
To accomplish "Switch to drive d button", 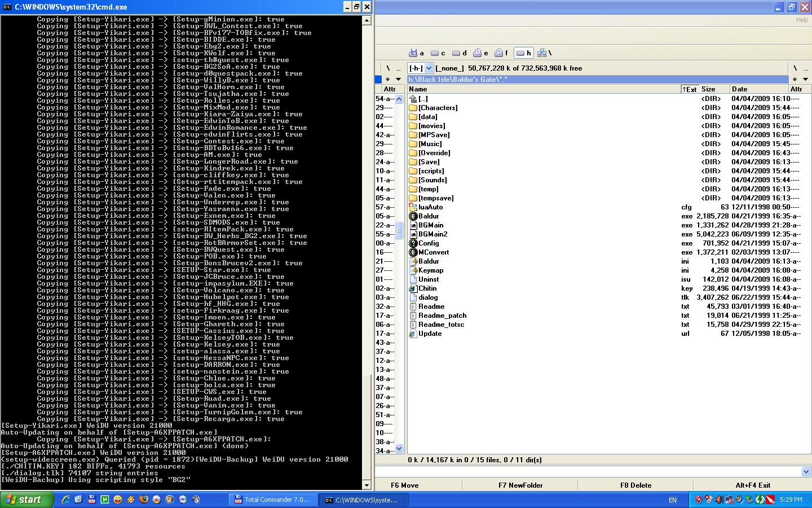I will pyautogui.click(x=460, y=53).
